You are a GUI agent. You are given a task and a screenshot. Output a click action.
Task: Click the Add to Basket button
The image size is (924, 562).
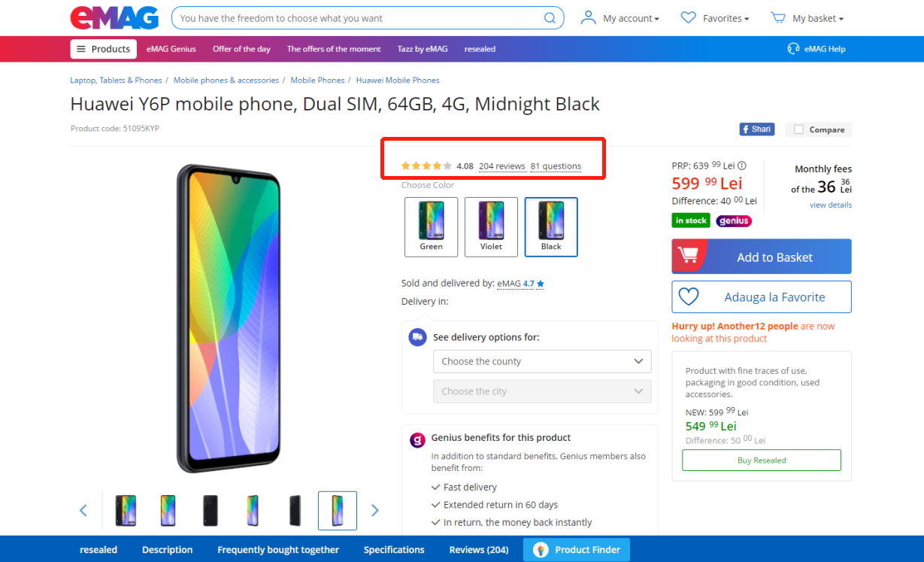point(761,257)
